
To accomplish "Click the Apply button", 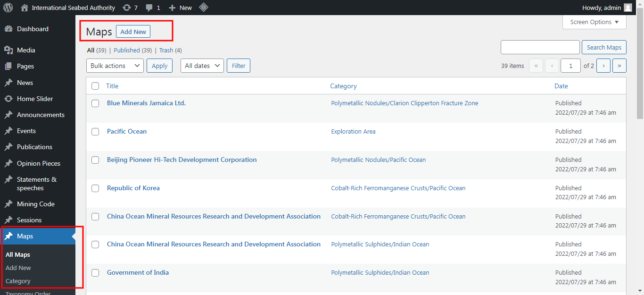I will pos(160,66).
